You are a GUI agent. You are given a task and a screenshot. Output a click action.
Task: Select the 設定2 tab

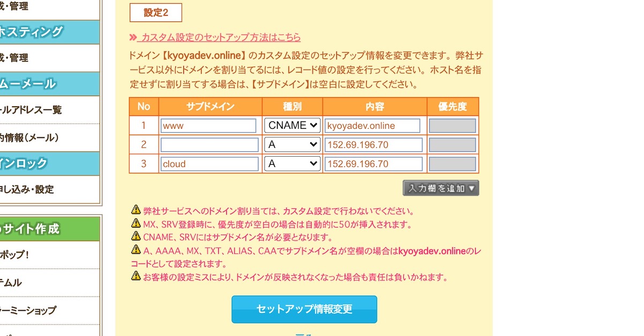pyautogui.click(x=156, y=12)
